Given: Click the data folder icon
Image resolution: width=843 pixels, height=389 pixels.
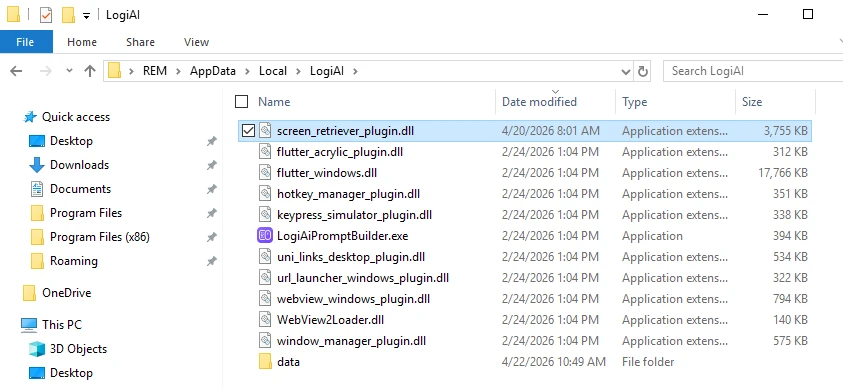Looking at the screenshot, I should pos(265,362).
